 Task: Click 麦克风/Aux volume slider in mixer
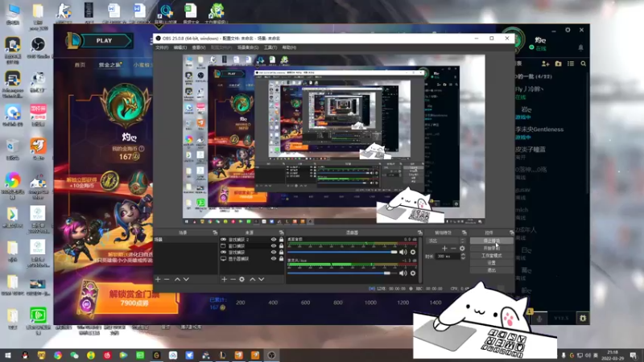click(x=343, y=273)
